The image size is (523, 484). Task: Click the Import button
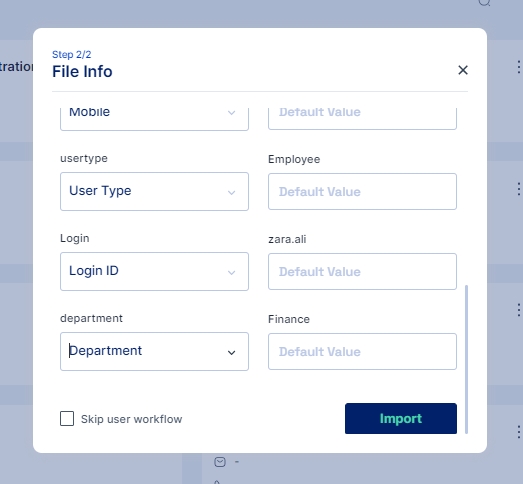(x=401, y=418)
